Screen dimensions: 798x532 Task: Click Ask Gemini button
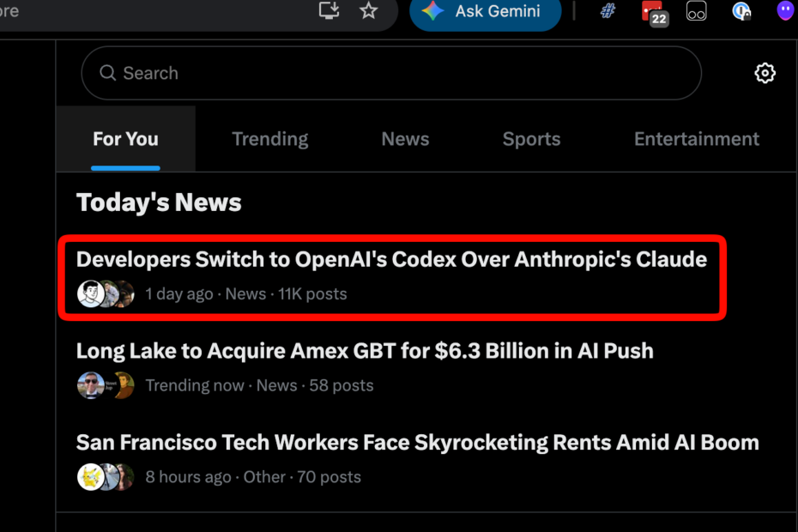click(x=485, y=12)
